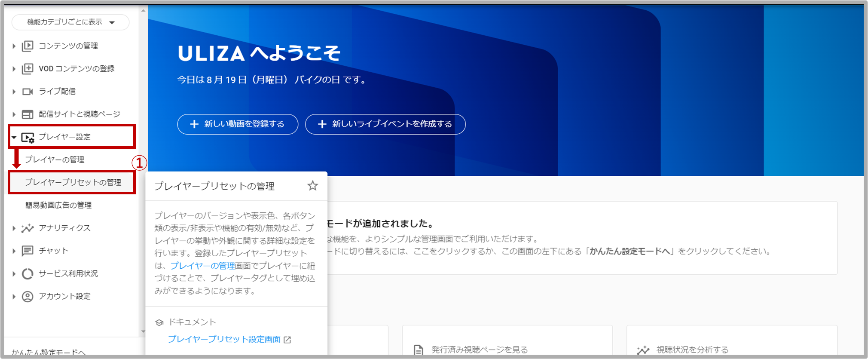Viewport: 868px width, 359px height.
Task: Open 簡易動画広告の管理 submenu item
Action: pos(58,205)
